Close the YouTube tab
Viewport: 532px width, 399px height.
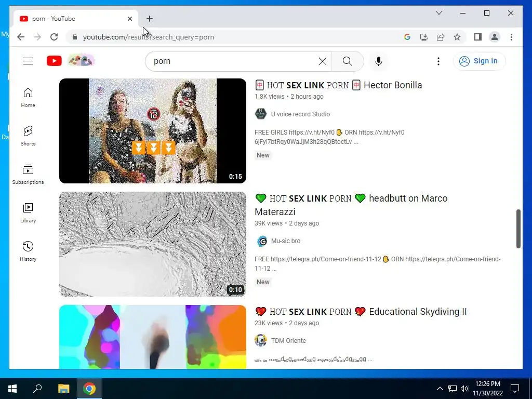[x=129, y=19]
